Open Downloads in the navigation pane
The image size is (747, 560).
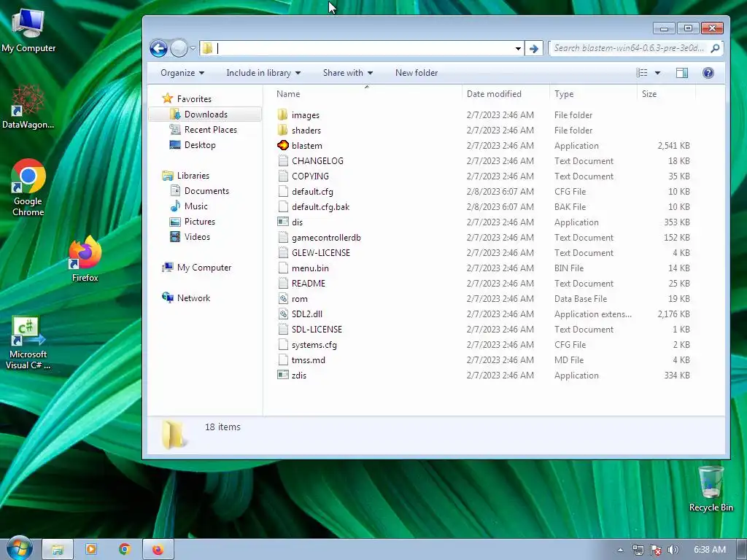[x=205, y=114]
